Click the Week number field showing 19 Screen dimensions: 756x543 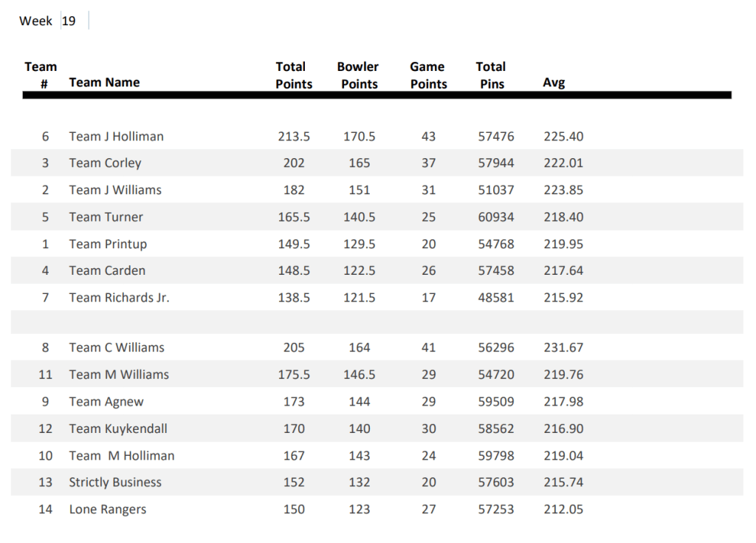pyautogui.click(x=69, y=21)
